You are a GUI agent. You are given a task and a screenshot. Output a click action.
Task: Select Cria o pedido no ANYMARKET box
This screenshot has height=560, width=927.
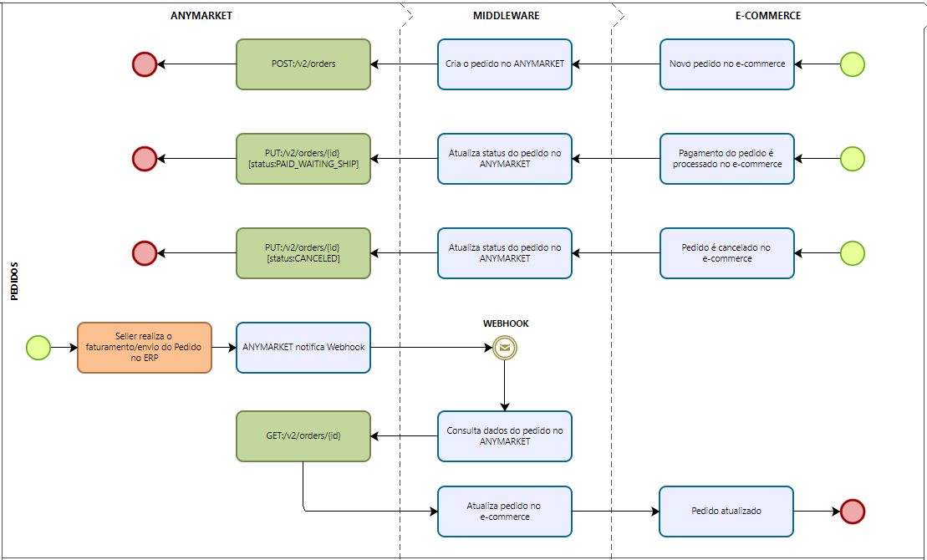pyautogui.click(x=505, y=64)
